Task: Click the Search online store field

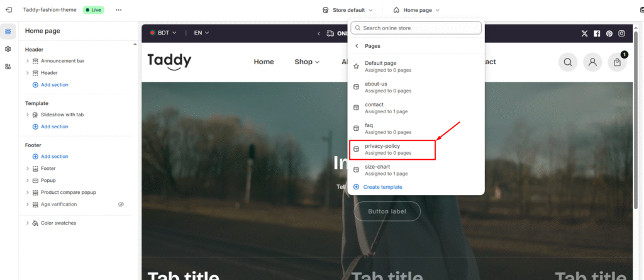Action: 416,28
